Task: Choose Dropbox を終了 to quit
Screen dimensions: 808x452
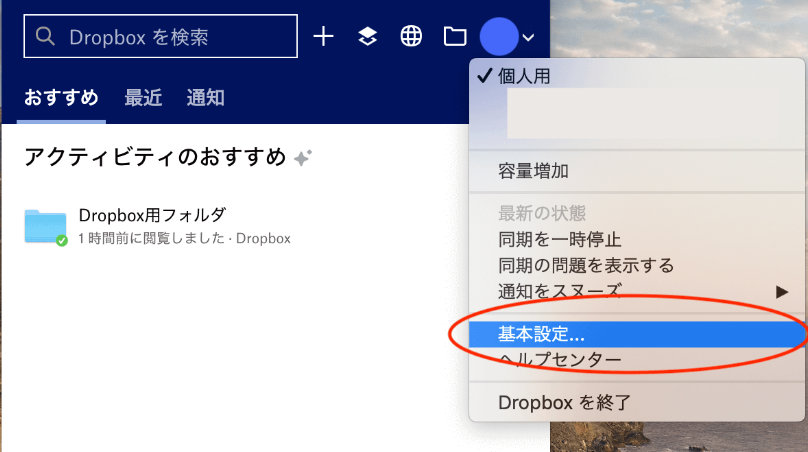Action: (637, 402)
